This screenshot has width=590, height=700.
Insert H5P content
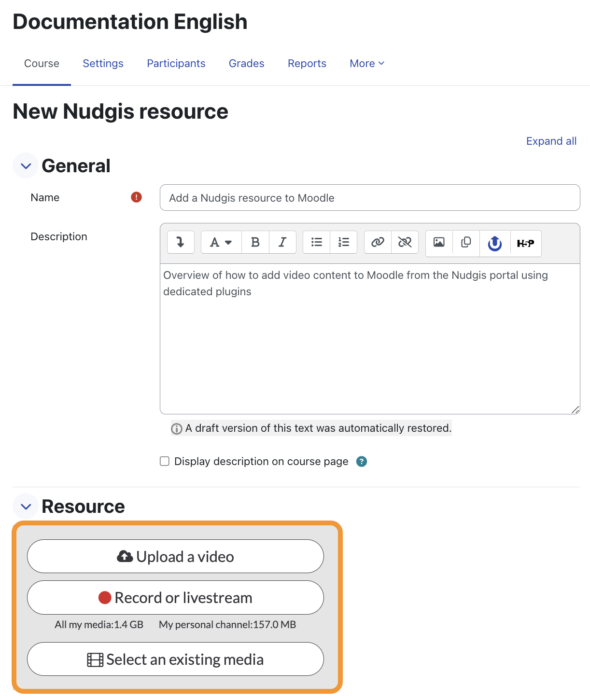click(526, 243)
